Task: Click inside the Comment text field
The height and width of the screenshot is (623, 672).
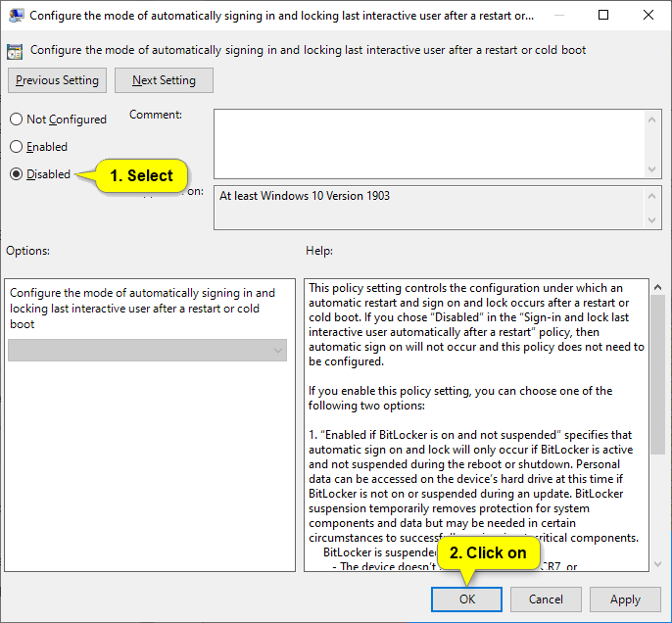Action: 428,143
